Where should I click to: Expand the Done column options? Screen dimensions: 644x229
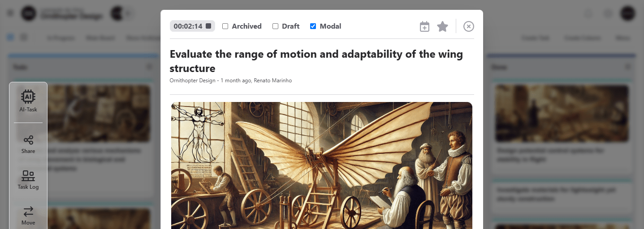(x=628, y=67)
